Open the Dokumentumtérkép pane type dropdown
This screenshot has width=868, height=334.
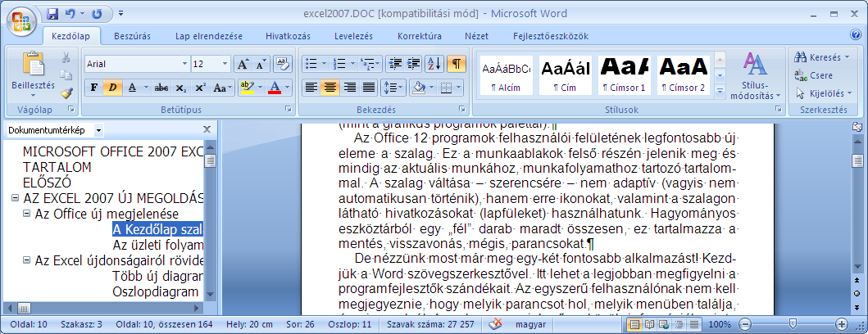[98, 130]
